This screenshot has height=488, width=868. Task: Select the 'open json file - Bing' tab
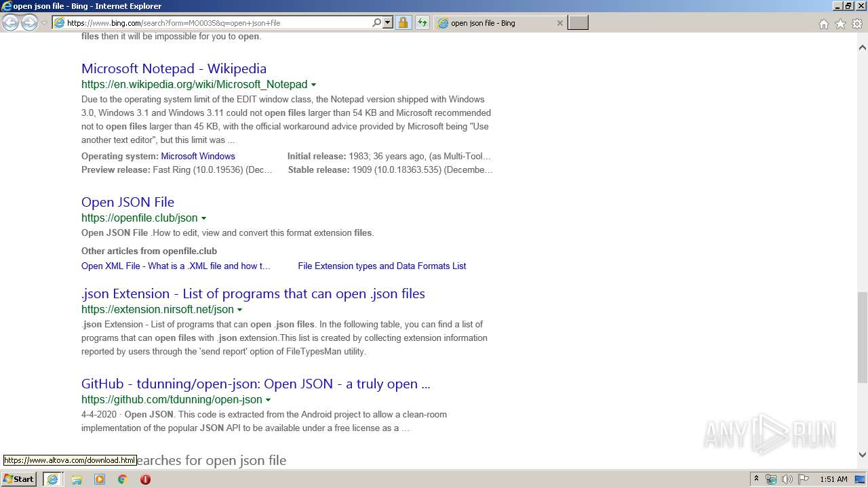click(x=498, y=23)
